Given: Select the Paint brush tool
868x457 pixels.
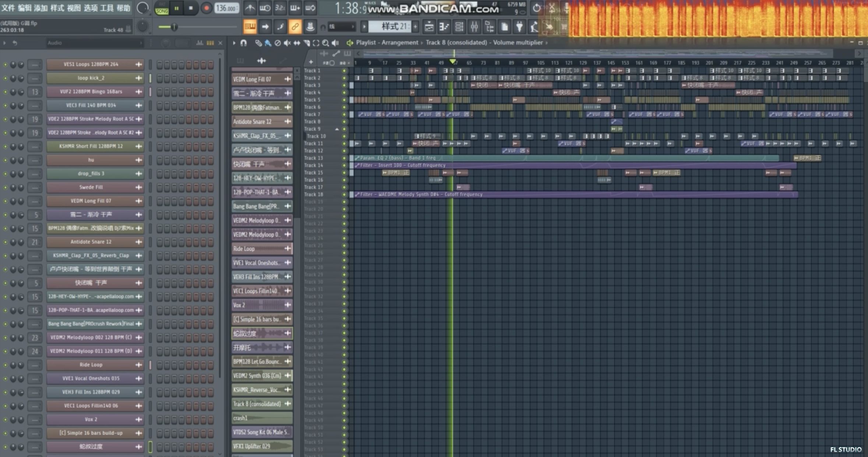Looking at the screenshot, I should pyautogui.click(x=268, y=43).
